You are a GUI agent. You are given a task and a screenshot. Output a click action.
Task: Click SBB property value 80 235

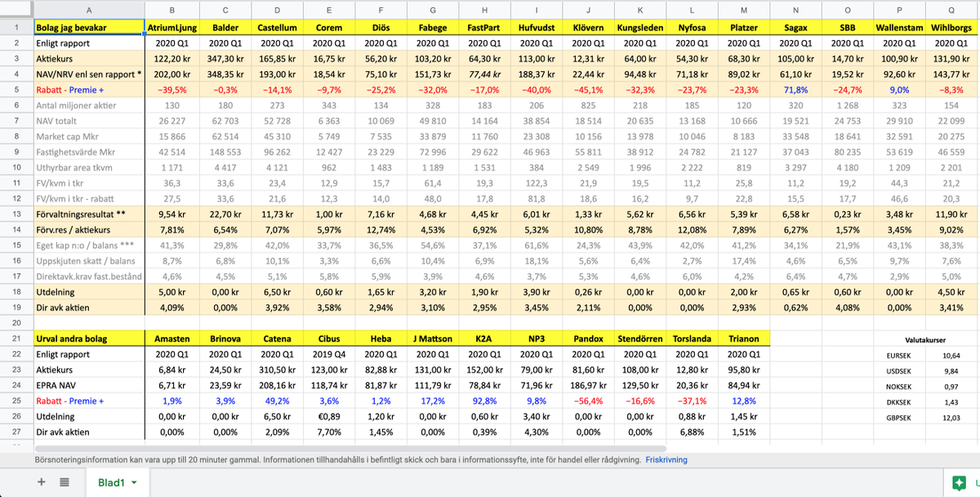pyautogui.click(x=849, y=151)
